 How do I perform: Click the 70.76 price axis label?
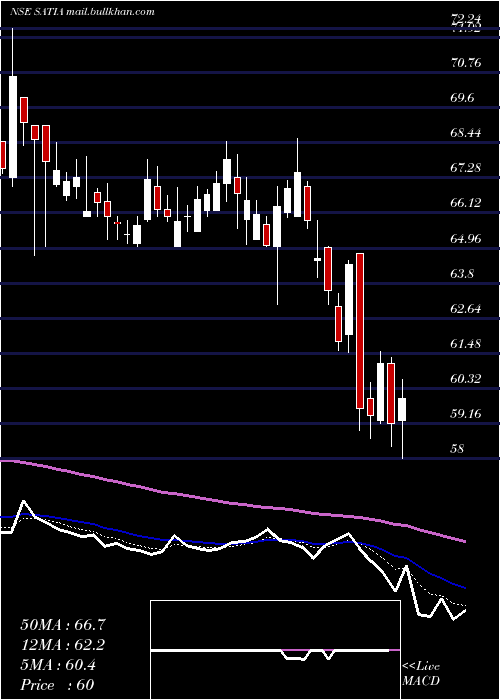point(466,62)
